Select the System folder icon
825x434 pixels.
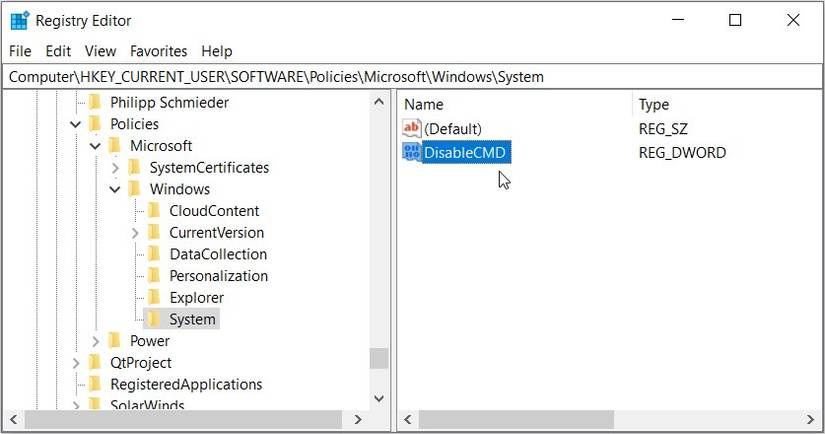coord(154,319)
